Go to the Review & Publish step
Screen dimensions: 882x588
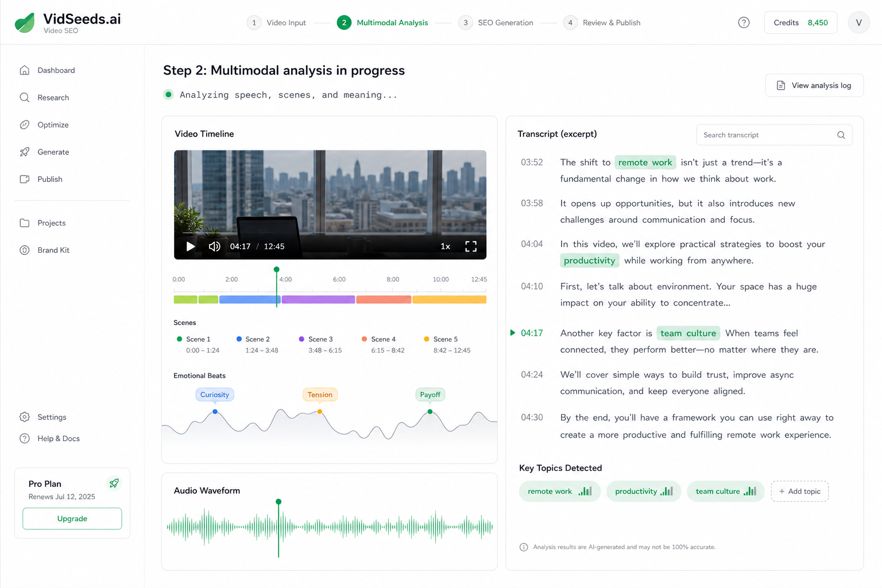point(602,22)
